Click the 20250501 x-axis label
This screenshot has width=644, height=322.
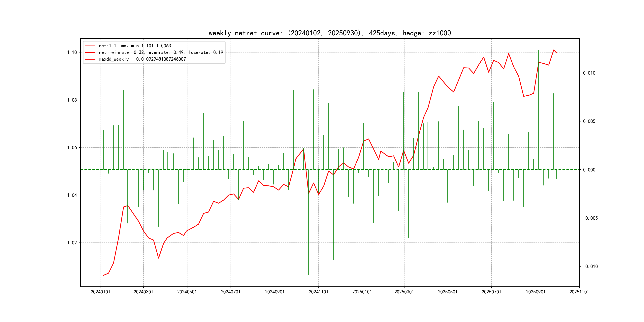click(x=448, y=292)
